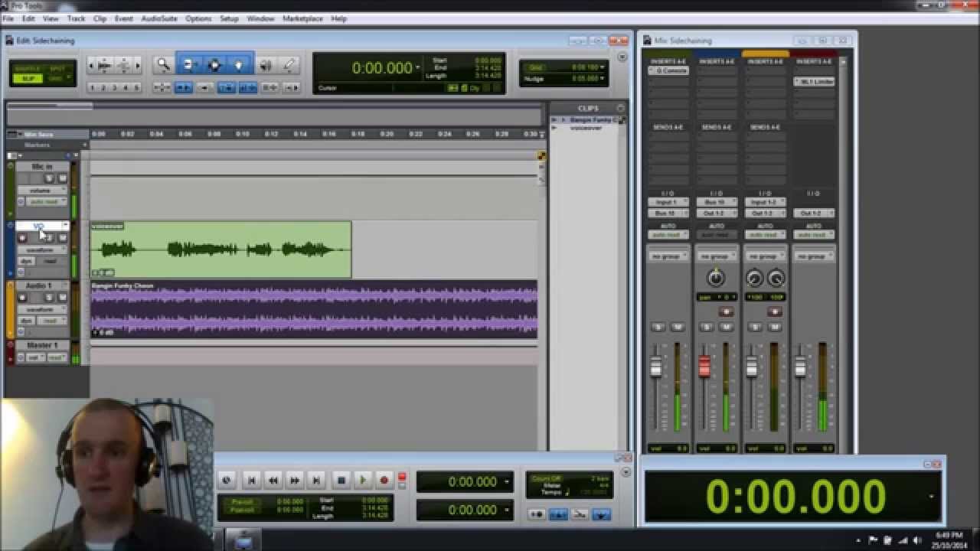Image resolution: width=980 pixels, height=551 pixels.
Task: Click the Stop button in transport
Action: point(341,481)
